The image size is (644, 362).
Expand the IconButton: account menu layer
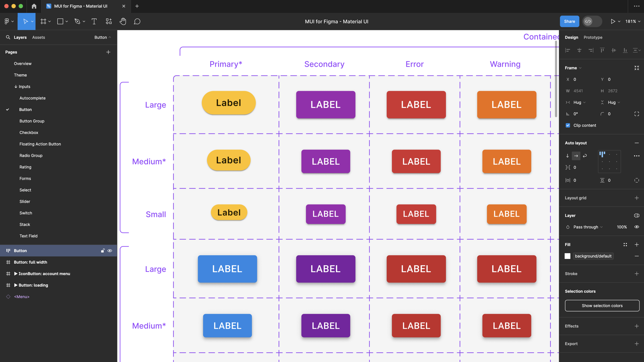(16, 274)
